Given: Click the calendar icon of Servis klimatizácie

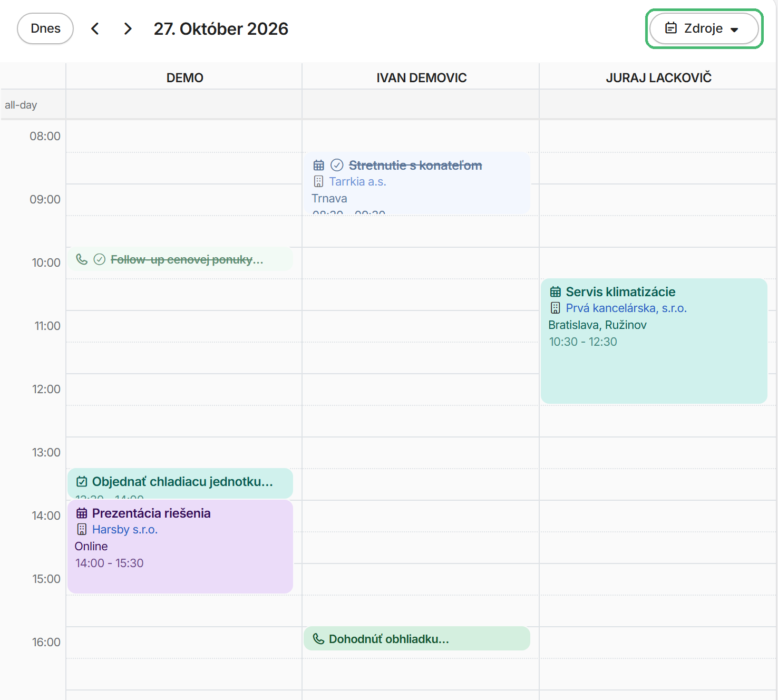Looking at the screenshot, I should click(x=556, y=291).
